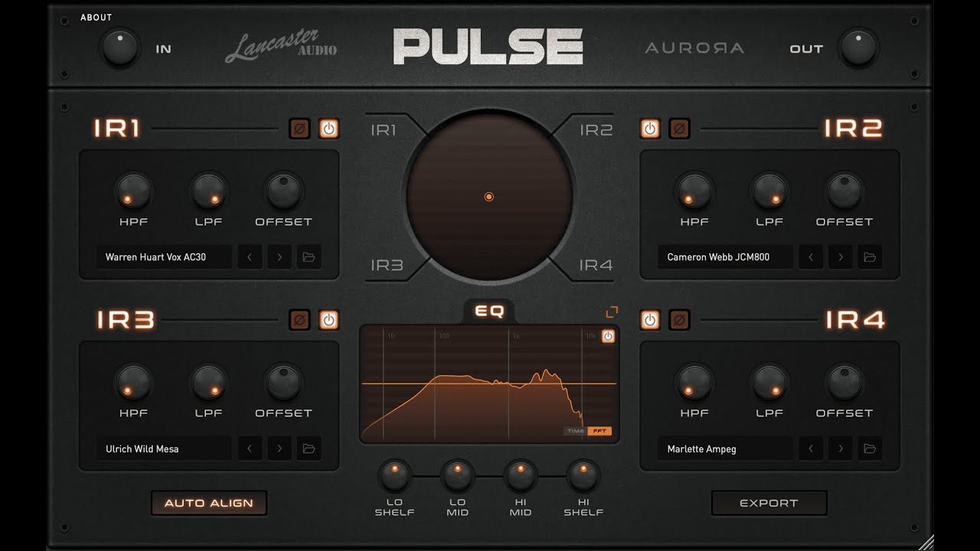Click the HI MID EQ knob
The image size is (980, 551).
(520, 475)
